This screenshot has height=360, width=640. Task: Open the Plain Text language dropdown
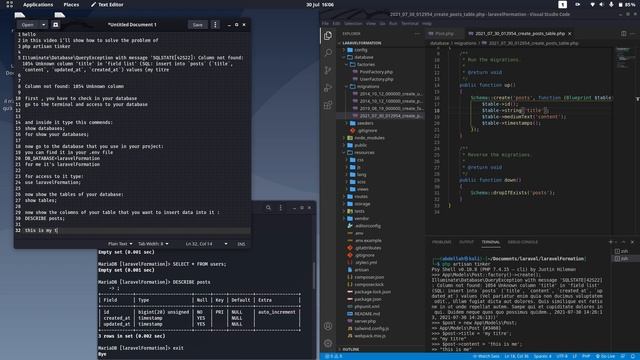[x=120, y=244]
